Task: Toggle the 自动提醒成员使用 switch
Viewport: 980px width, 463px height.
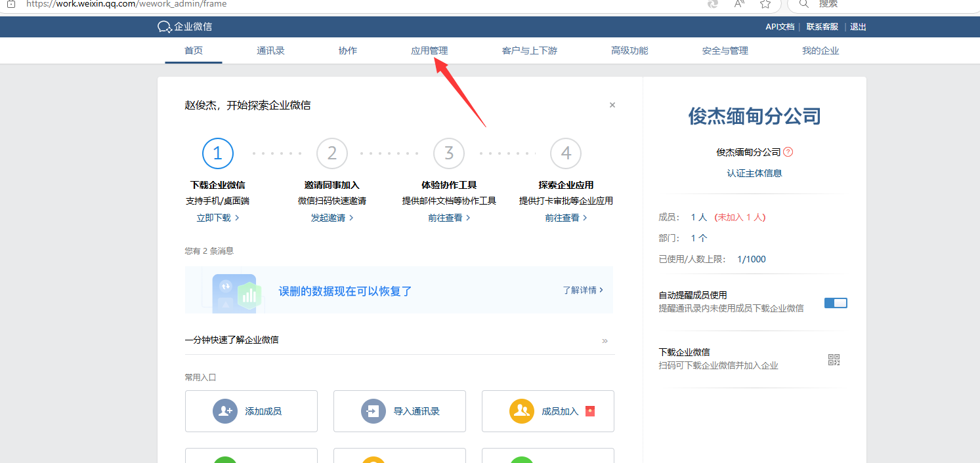Action: [836, 303]
